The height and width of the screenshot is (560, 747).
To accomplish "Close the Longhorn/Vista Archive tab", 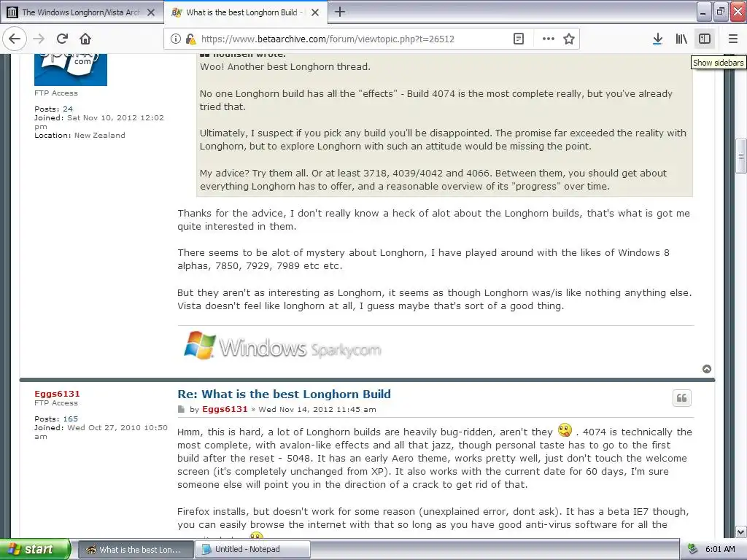I will tap(151, 12).
